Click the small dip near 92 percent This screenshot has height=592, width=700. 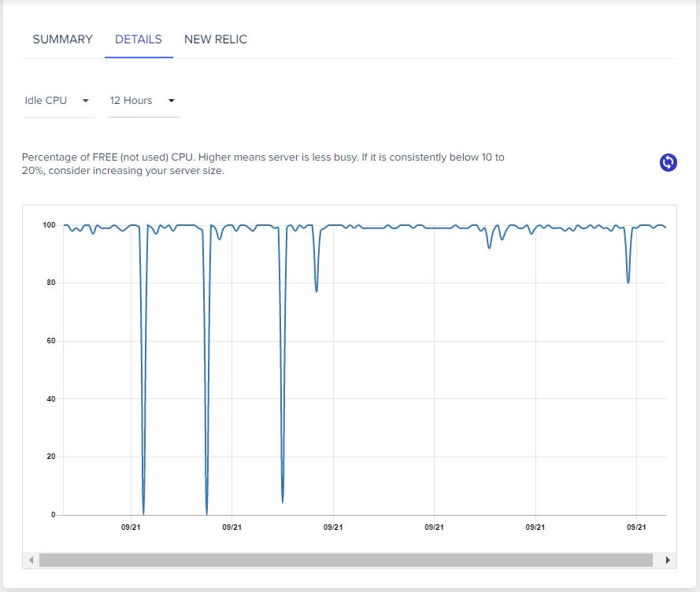pyautogui.click(x=489, y=247)
